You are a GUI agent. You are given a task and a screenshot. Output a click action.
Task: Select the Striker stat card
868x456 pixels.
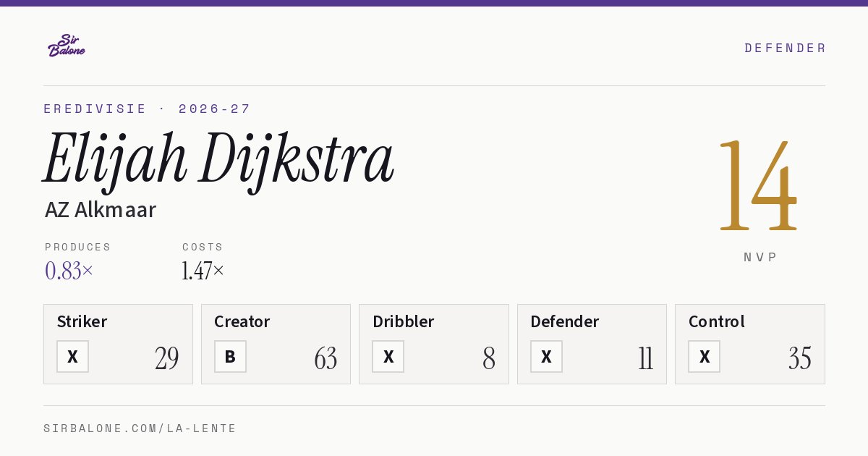point(119,345)
